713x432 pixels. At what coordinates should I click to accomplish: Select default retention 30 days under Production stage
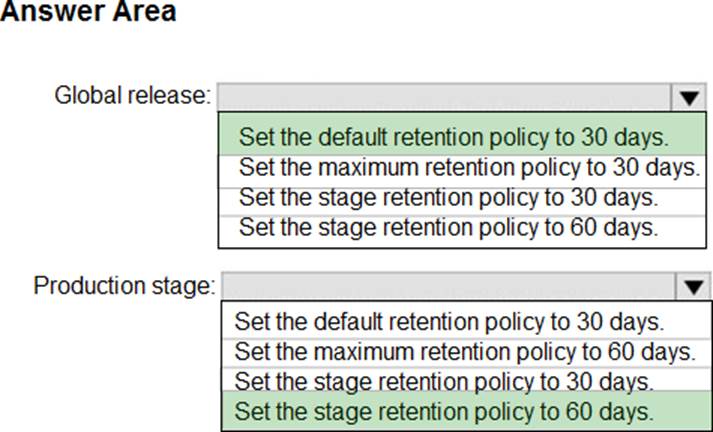pos(449,322)
